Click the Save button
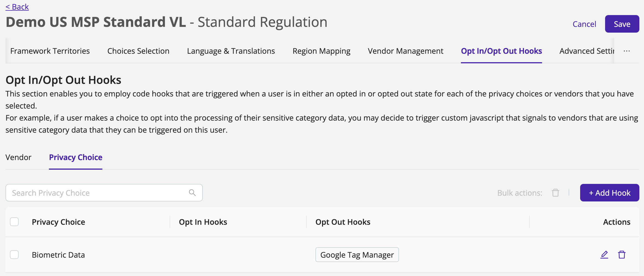 (622, 24)
